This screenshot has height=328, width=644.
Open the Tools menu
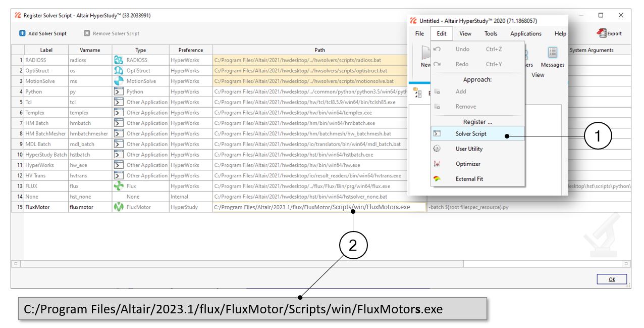coord(491,34)
